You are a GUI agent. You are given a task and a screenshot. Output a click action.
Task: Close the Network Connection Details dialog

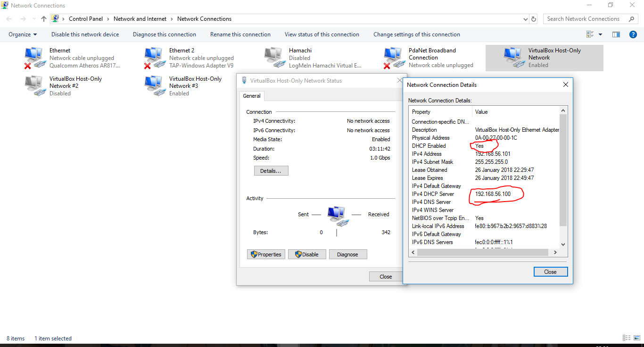tap(550, 271)
